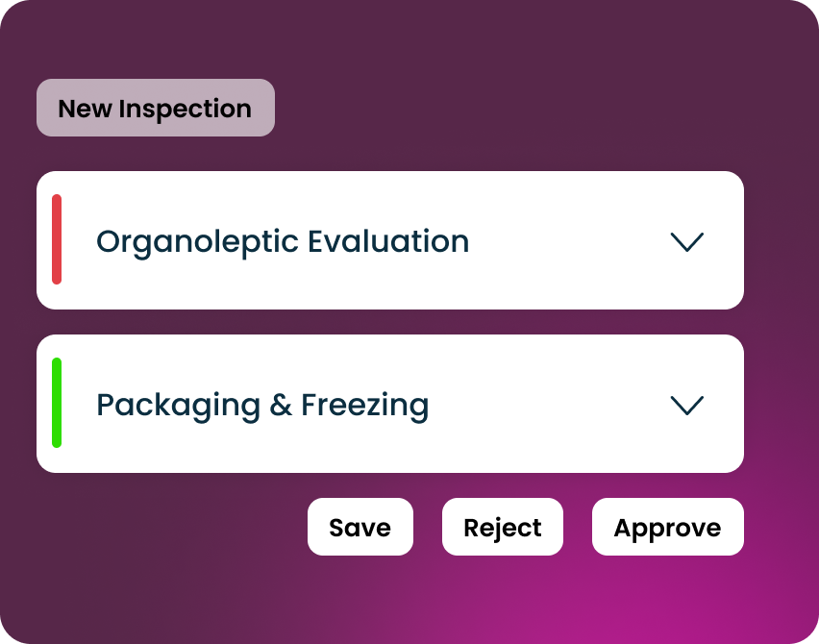Image resolution: width=819 pixels, height=644 pixels.
Task: Approve the inspection
Action: pos(667,527)
